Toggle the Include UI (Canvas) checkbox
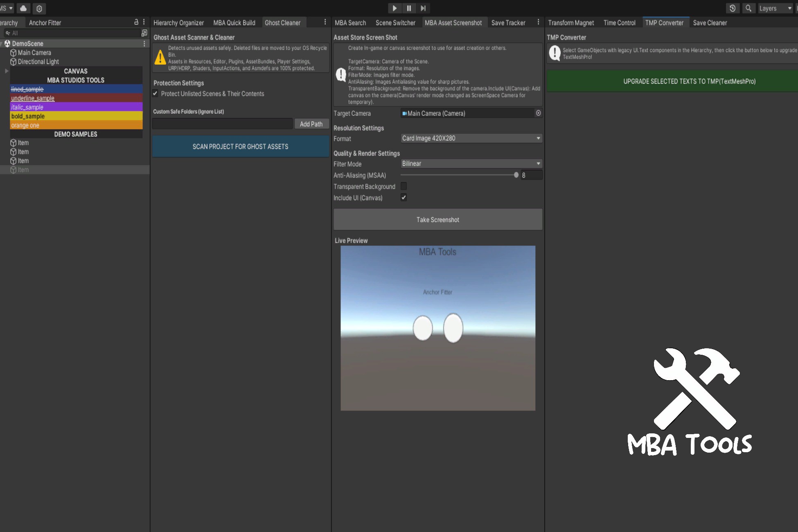 [x=404, y=198]
